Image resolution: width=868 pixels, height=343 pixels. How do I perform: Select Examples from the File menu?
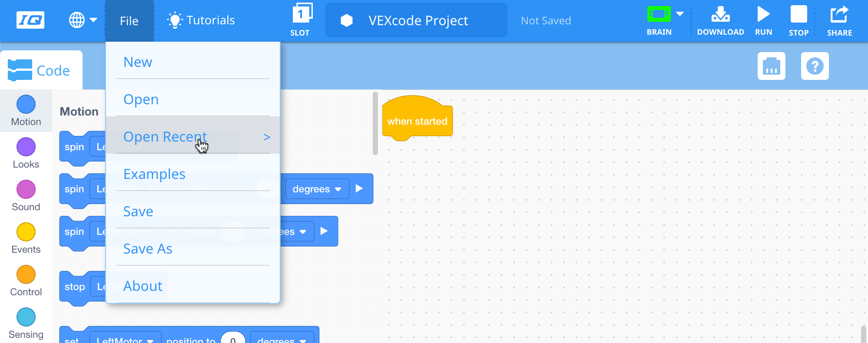tap(154, 174)
